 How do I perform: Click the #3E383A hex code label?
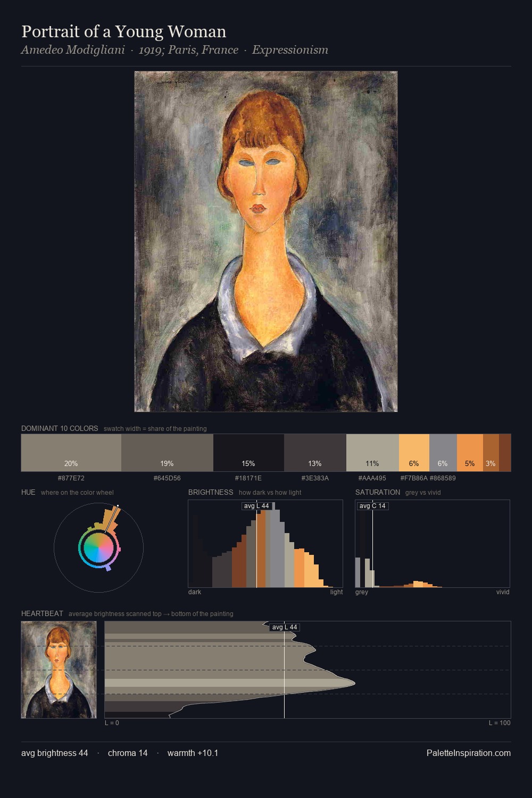[315, 478]
